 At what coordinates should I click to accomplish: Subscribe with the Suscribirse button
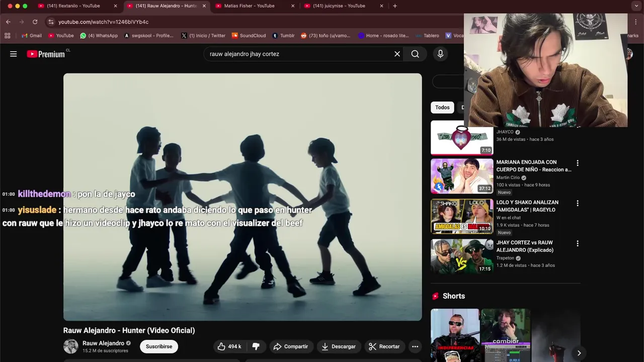(x=159, y=346)
